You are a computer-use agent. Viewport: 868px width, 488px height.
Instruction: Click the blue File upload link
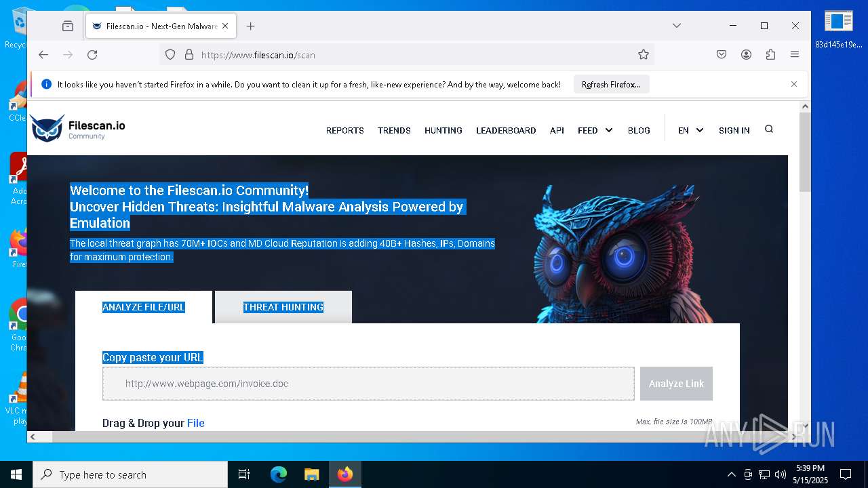196,423
